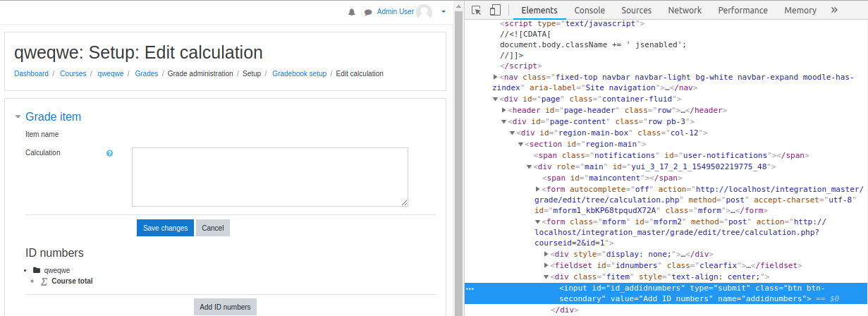Open the user menu dropdown arrow

pyautogui.click(x=444, y=12)
